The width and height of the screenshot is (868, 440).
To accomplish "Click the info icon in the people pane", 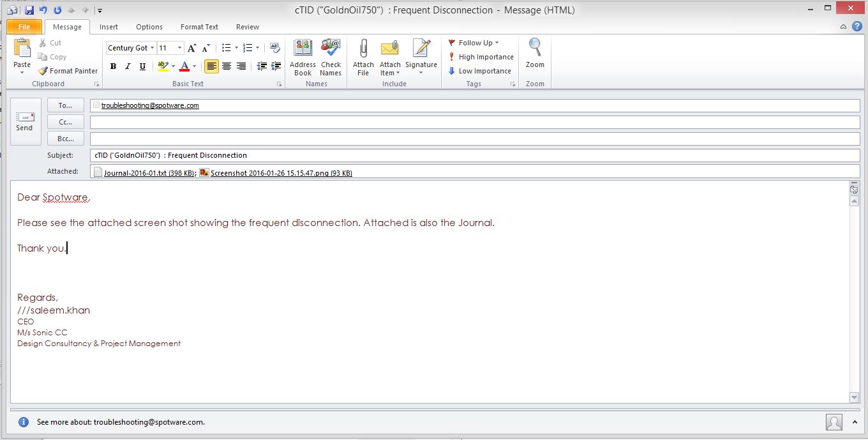I will coord(24,422).
